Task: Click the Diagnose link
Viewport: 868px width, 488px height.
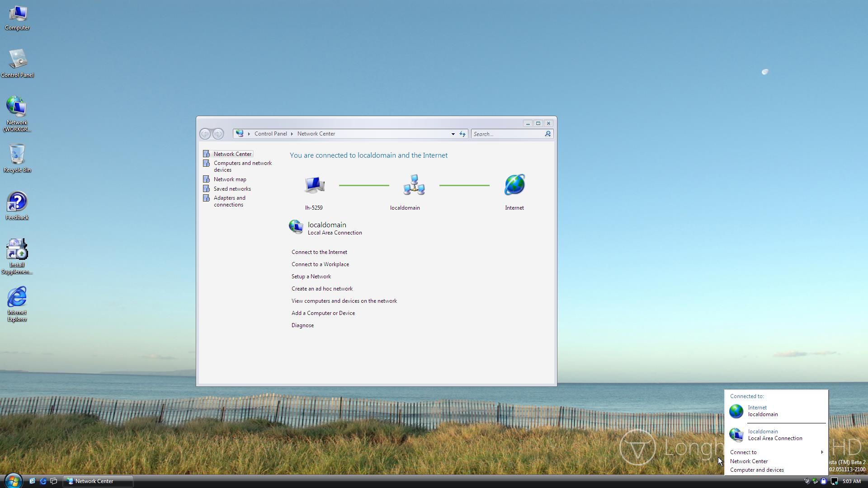Action: click(x=302, y=325)
